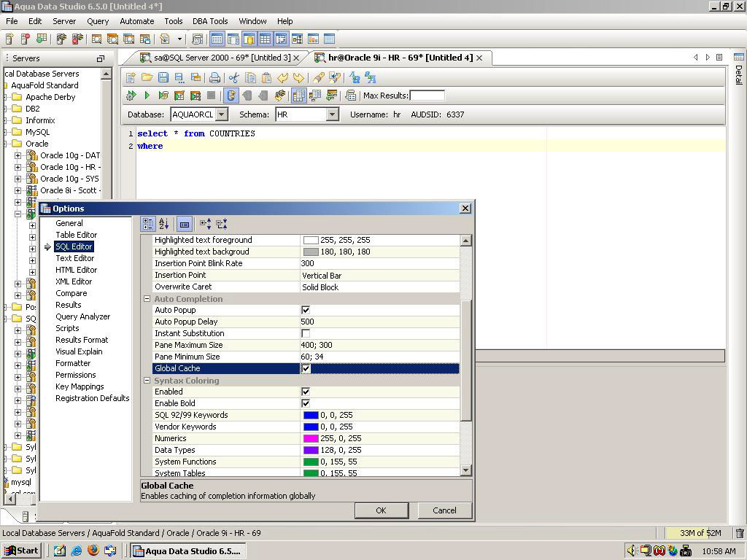Click the Max Results input field
The width and height of the screenshot is (747, 560).
coord(427,96)
